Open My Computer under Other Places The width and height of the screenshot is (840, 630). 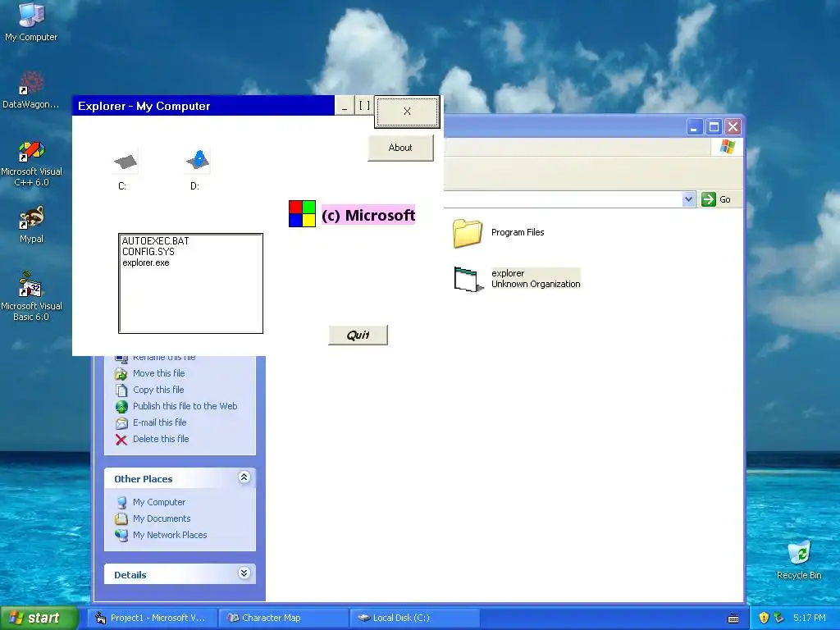point(159,503)
